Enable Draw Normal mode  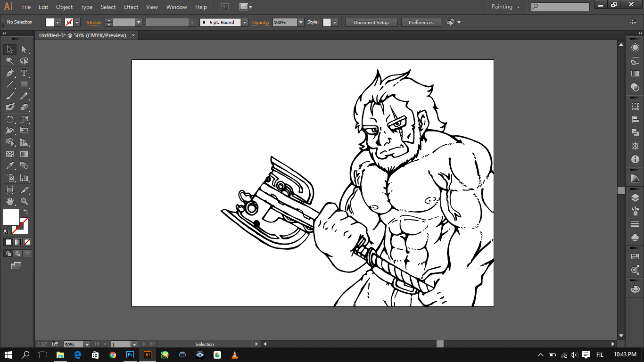pyautogui.click(x=8, y=254)
